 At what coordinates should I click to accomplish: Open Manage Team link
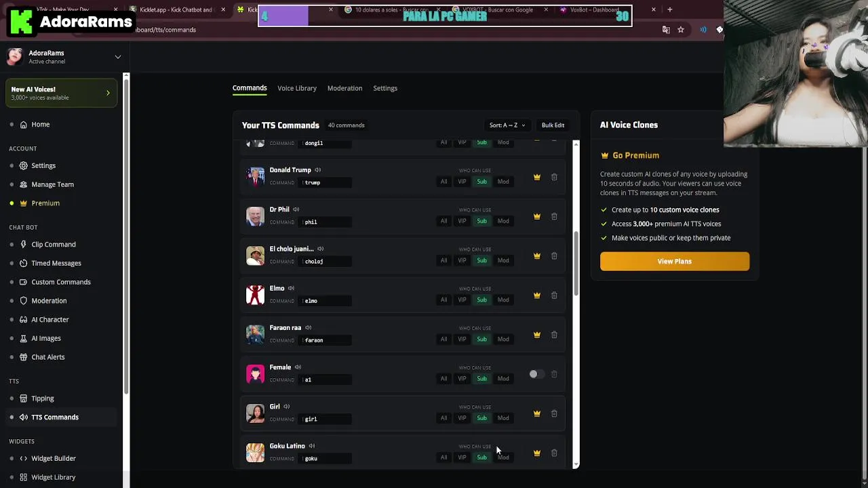(x=52, y=184)
